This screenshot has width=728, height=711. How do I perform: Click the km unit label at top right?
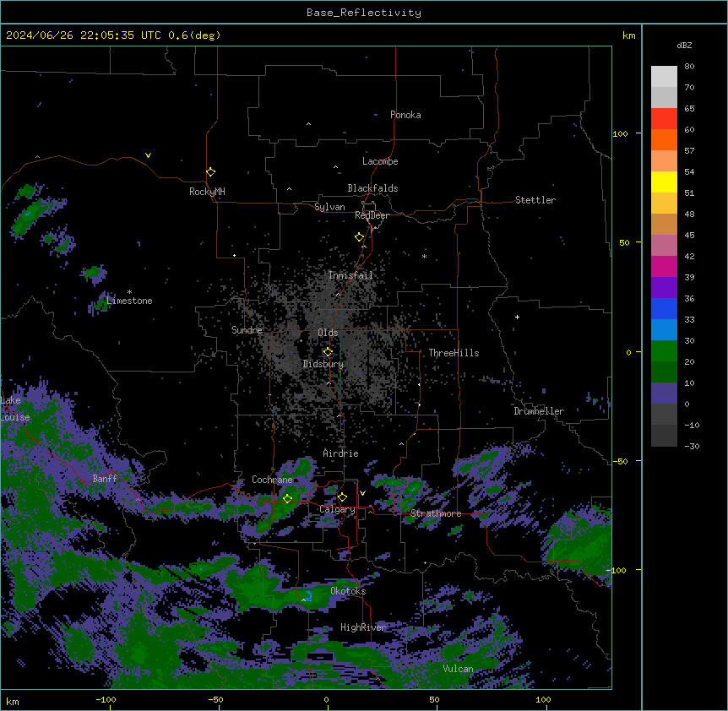coord(628,35)
